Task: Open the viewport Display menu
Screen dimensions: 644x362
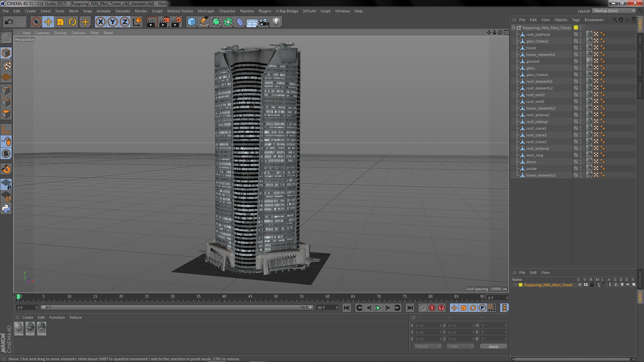Action: pos(60,33)
